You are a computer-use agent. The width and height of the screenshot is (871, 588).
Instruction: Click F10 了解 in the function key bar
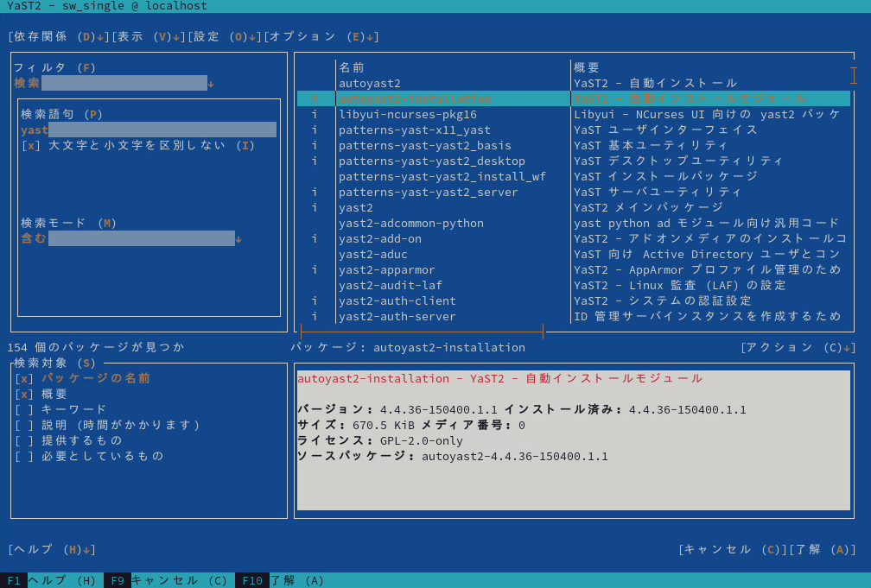[251, 580]
